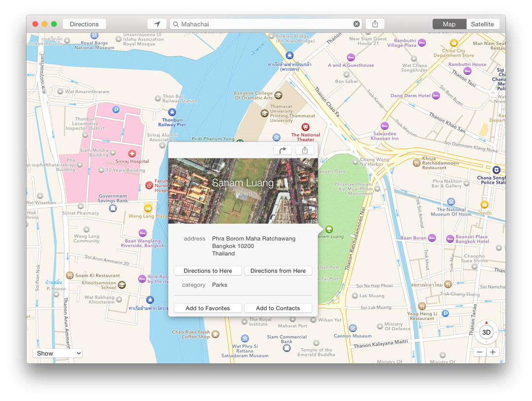Select parking pin near Thonburi Locomotive District
Image resolution: width=532 pixels, height=401 pixels.
116,110
